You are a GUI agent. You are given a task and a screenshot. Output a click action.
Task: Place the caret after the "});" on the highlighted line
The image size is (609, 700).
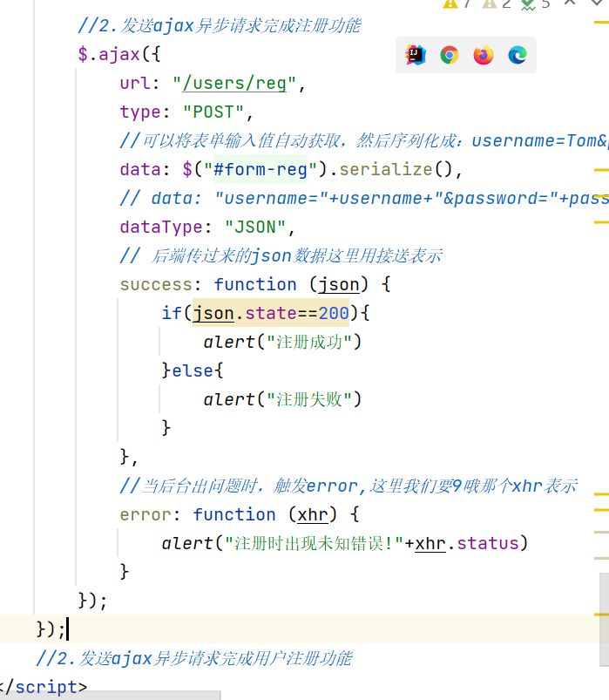(x=66, y=629)
